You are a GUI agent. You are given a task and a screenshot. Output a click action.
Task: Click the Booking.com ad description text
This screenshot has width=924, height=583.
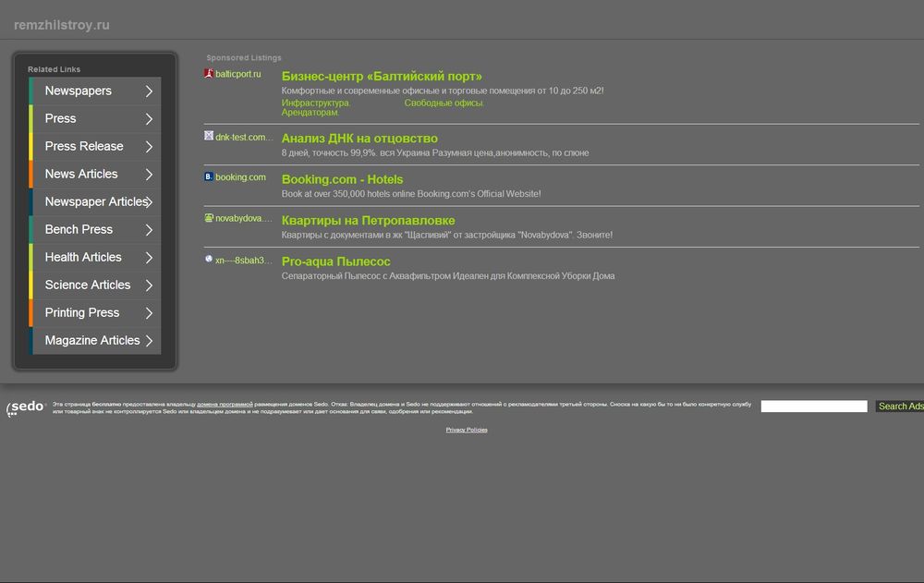point(411,193)
